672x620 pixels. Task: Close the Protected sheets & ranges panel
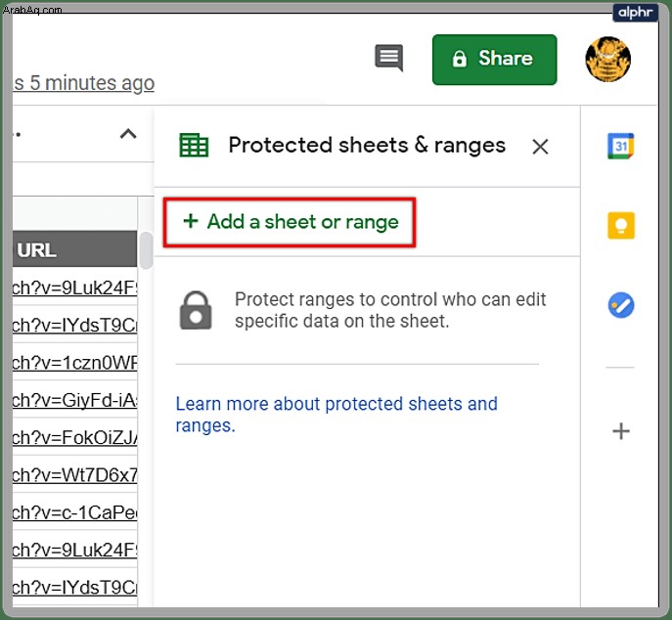click(x=540, y=147)
